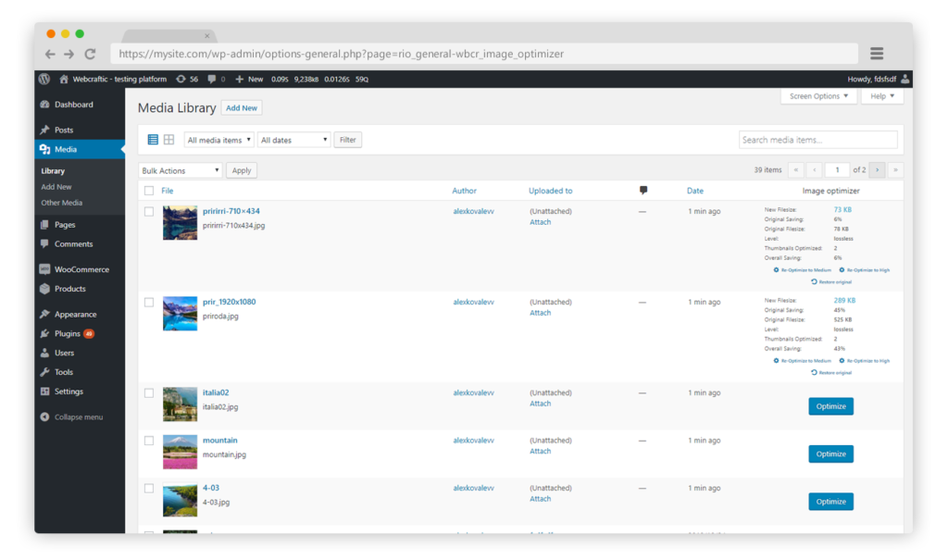Click the Products box icon
Viewport: 948px width, 560px height.
pos(44,289)
